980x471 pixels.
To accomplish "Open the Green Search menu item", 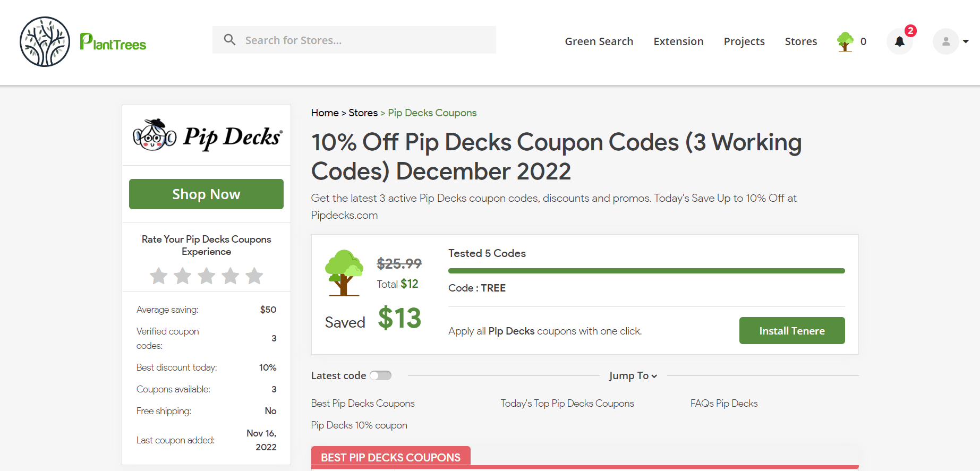I will [x=599, y=41].
